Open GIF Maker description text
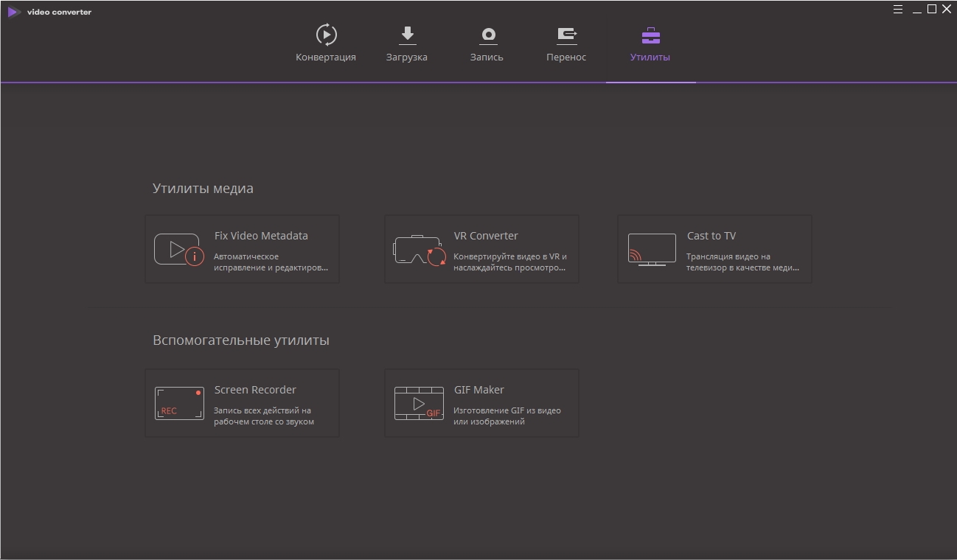957x560 pixels. [x=507, y=416]
